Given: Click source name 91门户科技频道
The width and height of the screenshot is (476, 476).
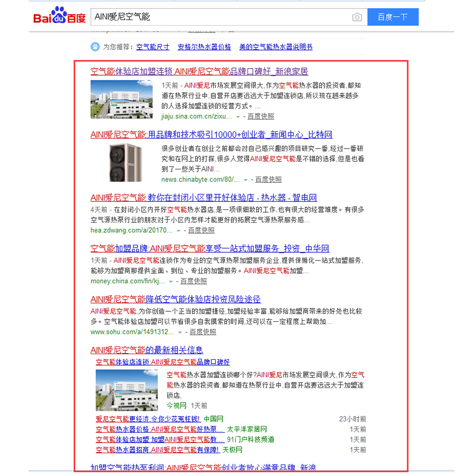Looking at the screenshot, I should pos(250,440).
